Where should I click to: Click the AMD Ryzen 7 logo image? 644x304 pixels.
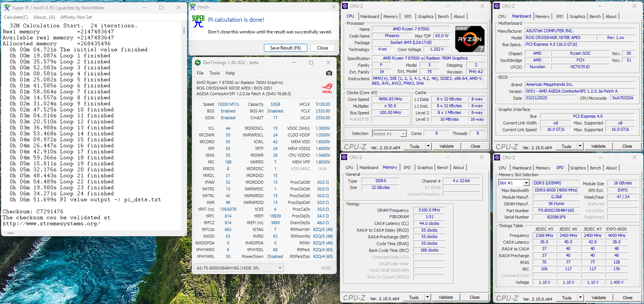point(469,39)
